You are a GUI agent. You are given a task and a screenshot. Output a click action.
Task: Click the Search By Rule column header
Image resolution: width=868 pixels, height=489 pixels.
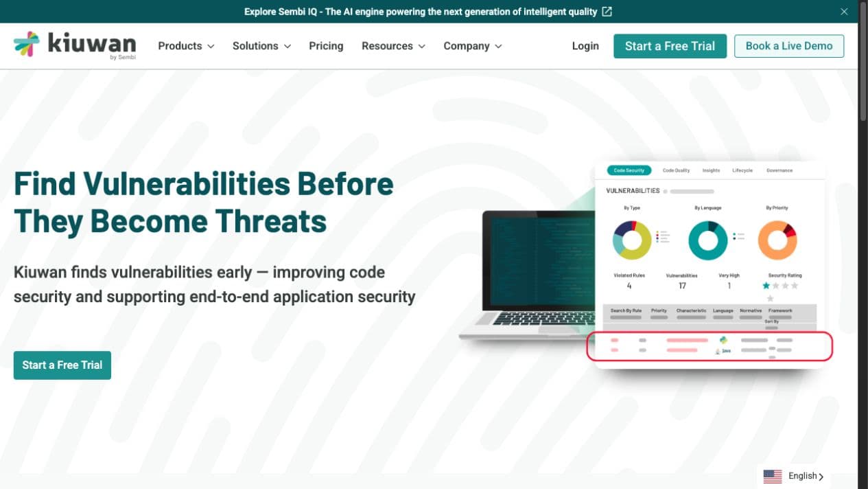pyautogui.click(x=626, y=310)
